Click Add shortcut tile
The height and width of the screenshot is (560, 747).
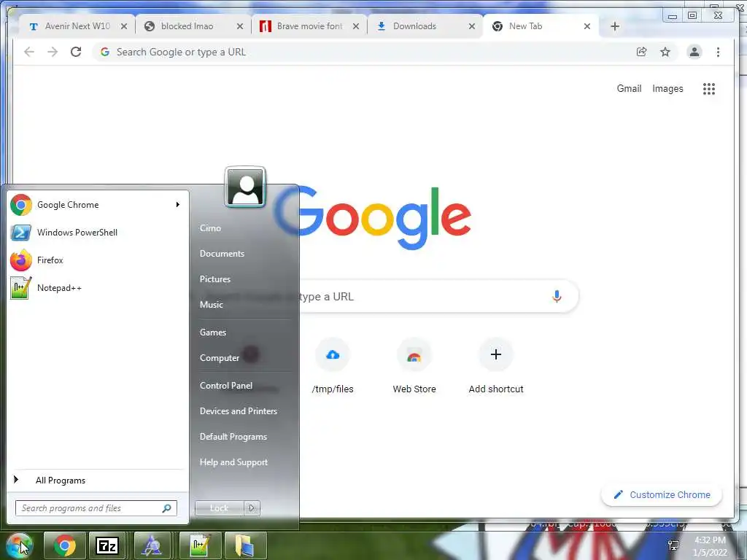click(496, 367)
